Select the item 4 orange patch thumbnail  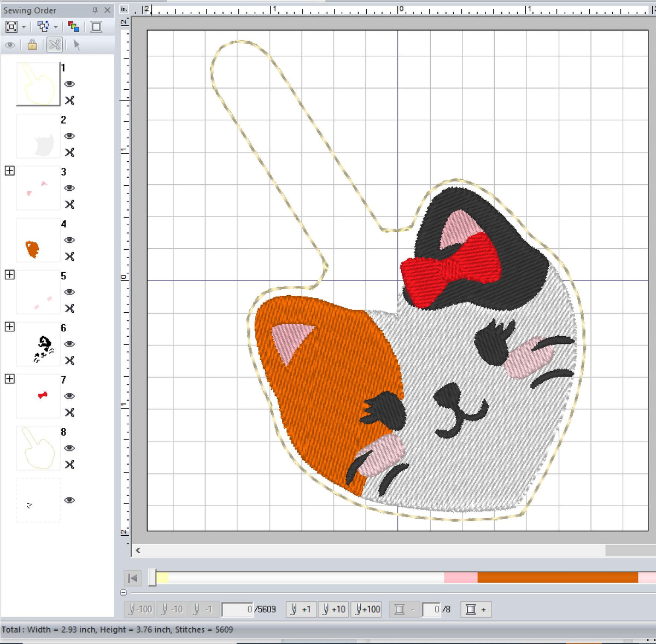[x=38, y=240]
